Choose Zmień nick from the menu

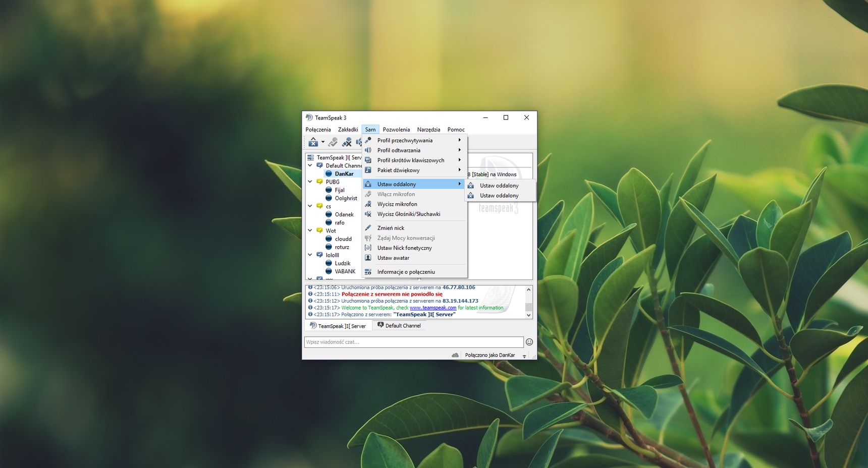pyautogui.click(x=414, y=228)
